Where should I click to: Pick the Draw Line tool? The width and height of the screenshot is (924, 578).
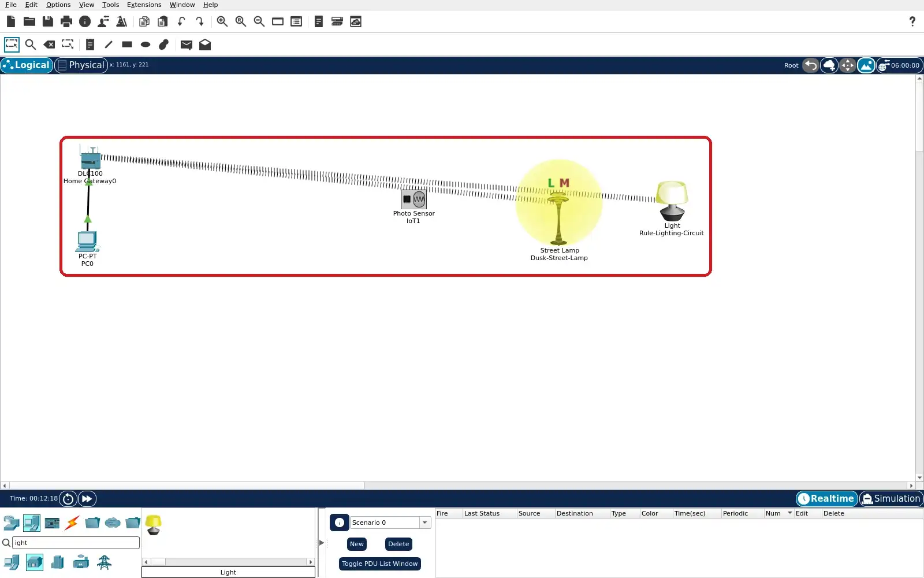(109, 45)
